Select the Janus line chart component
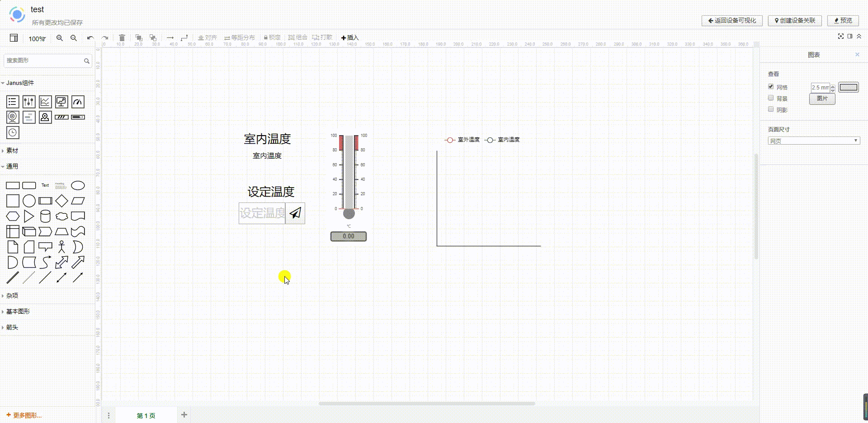The height and width of the screenshot is (423, 868). point(45,102)
